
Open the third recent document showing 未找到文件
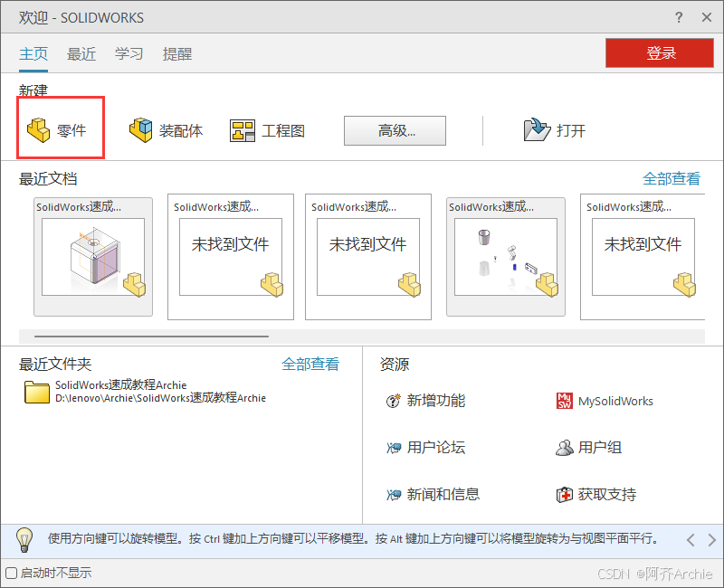point(368,257)
